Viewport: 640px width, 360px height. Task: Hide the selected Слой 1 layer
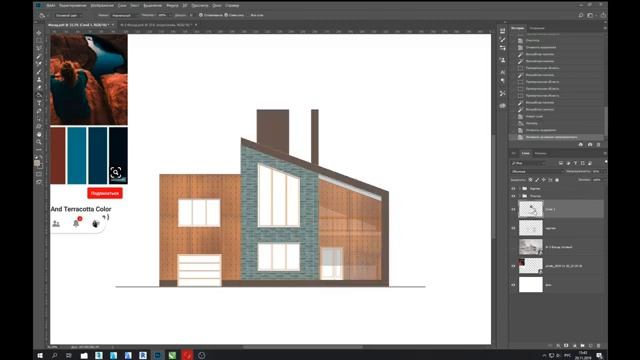pyautogui.click(x=513, y=209)
